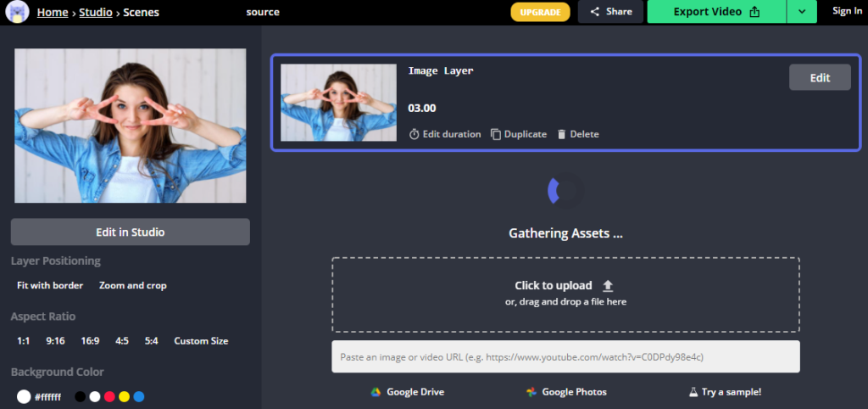Open the current background color picker circle
Screen dimensions: 868x409
24,397
